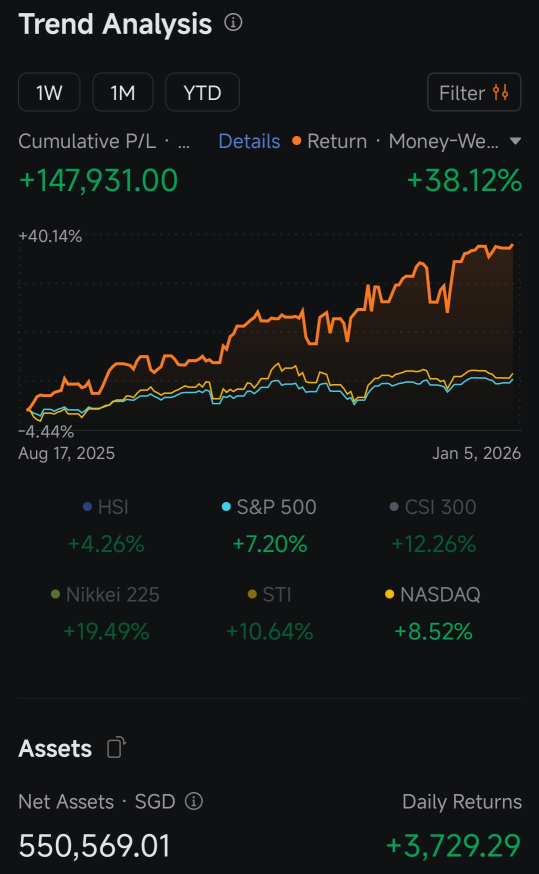Toggle the Nikkei 225 benchmark line
The height and width of the screenshot is (874, 539).
point(105,594)
